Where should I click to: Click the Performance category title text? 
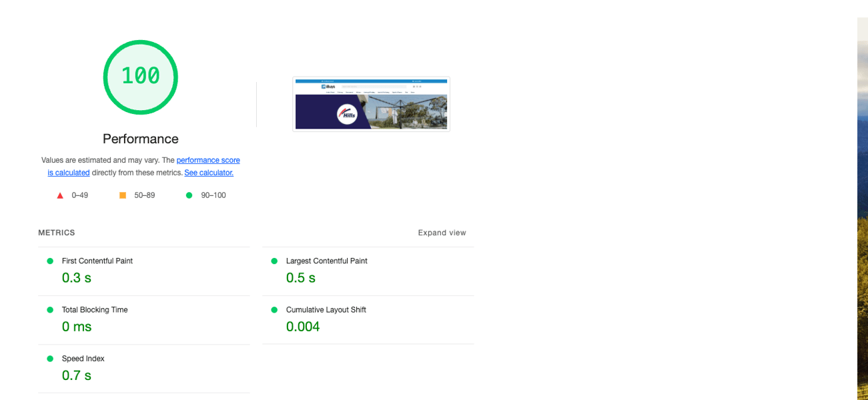140,139
